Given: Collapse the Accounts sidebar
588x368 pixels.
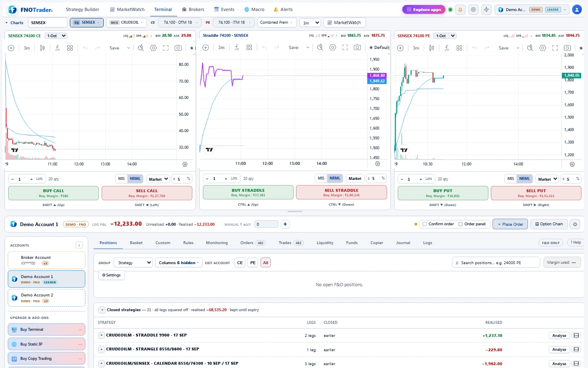Looking at the screenshot, I should [79, 245].
